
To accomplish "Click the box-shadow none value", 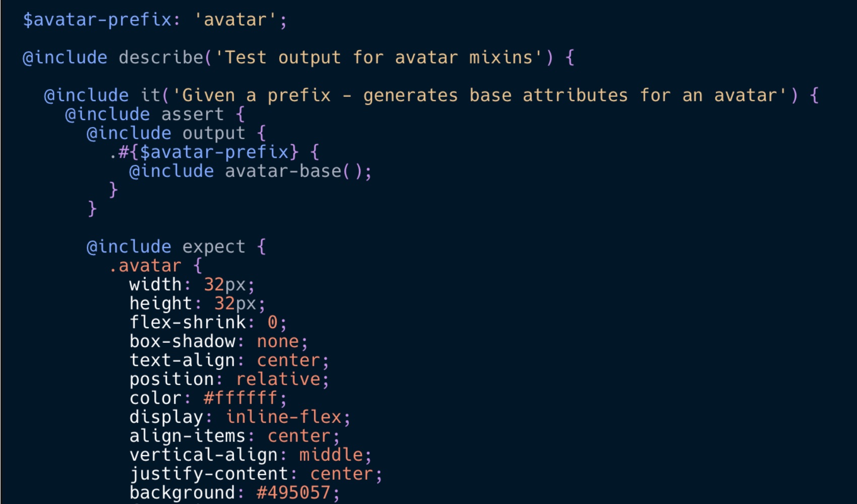I will [x=278, y=342].
